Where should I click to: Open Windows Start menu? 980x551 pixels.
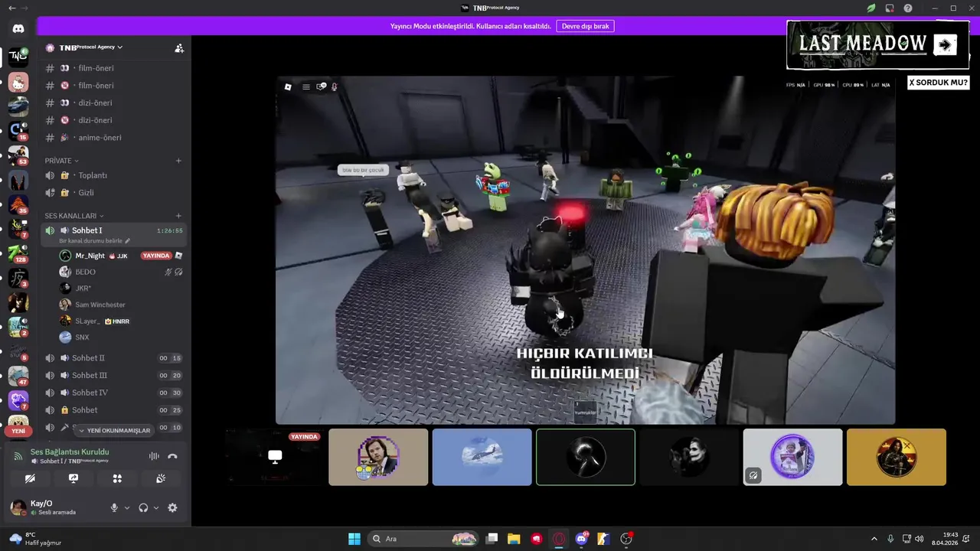click(x=354, y=539)
